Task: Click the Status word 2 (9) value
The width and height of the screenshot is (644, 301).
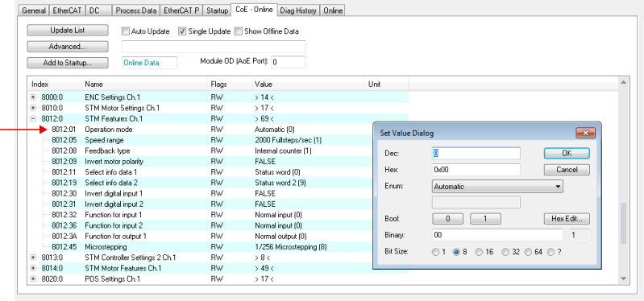Action: [280, 183]
